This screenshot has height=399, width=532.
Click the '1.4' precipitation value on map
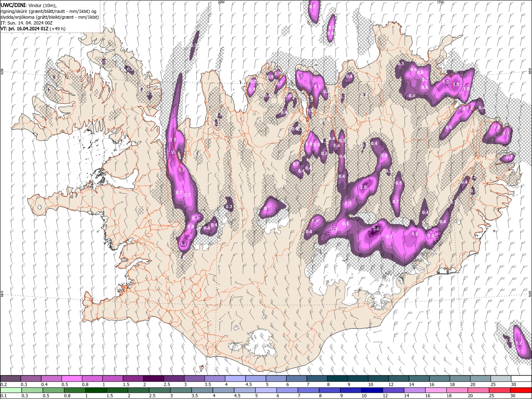pos(461,109)
